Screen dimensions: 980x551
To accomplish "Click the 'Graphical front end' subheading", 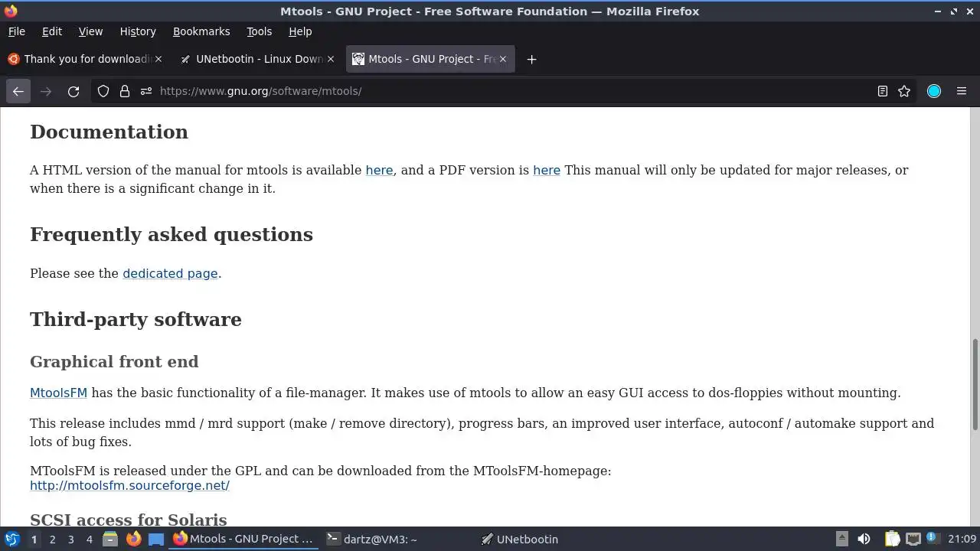I will point(114,361).
